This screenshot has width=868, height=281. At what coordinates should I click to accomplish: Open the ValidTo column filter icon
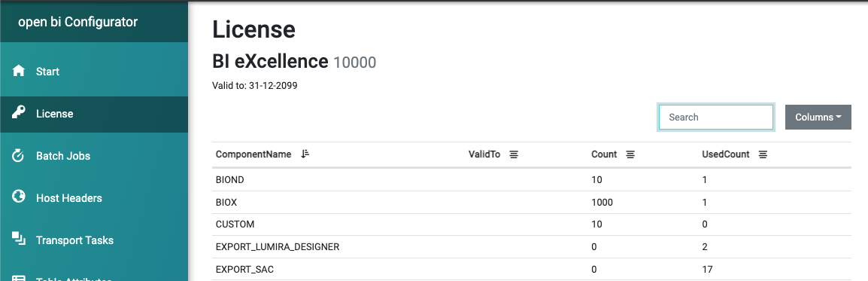click(x=514, y=154)
